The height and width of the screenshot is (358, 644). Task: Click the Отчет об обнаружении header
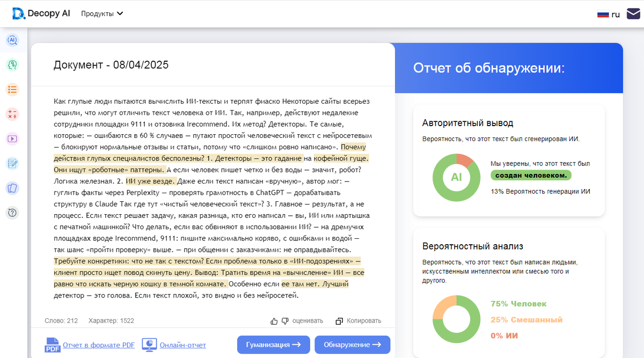[489, 68]
